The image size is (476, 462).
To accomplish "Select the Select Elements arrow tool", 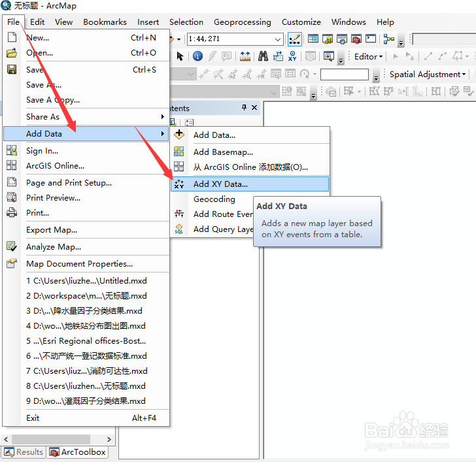I will click(180, 56).
